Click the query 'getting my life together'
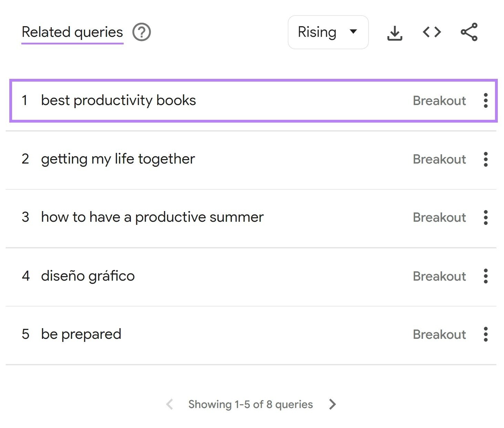 pyautogui.click(x=117, y=159)
